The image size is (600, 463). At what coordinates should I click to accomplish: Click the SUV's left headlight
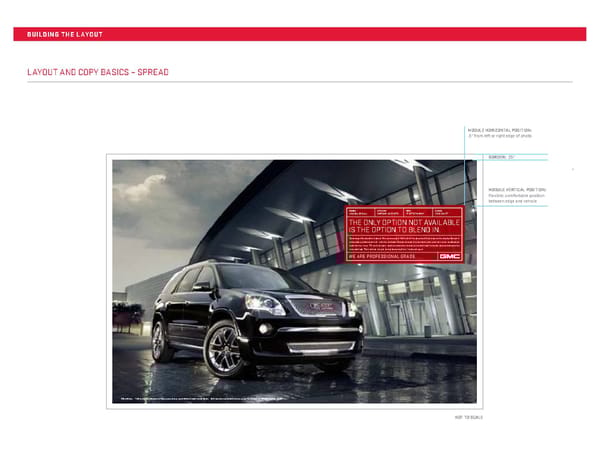270,305
